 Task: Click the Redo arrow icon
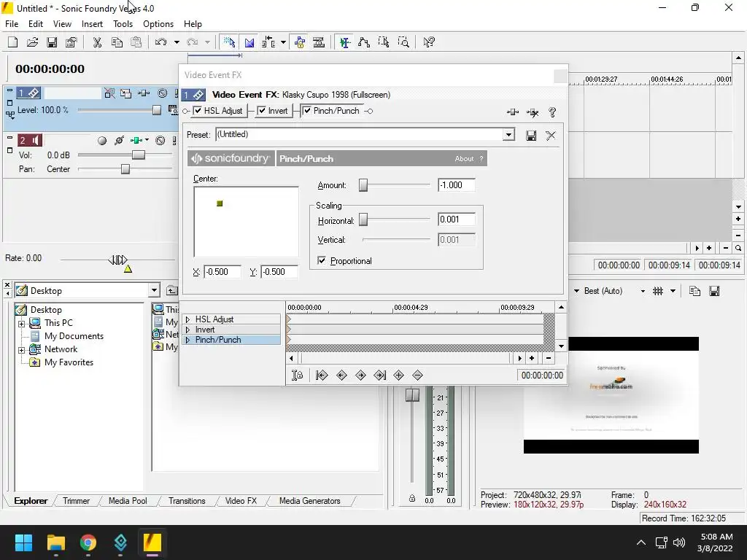(193, 42)
